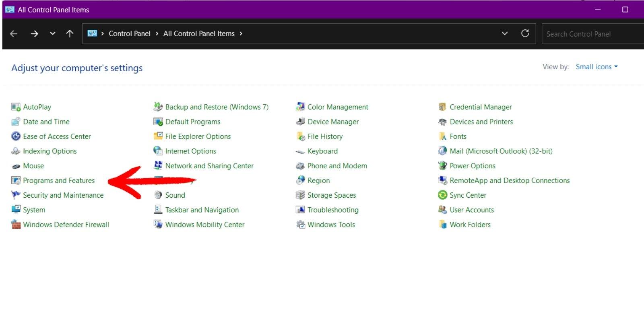
Task: Open the Security and Maintenance link
Action: 63,195
